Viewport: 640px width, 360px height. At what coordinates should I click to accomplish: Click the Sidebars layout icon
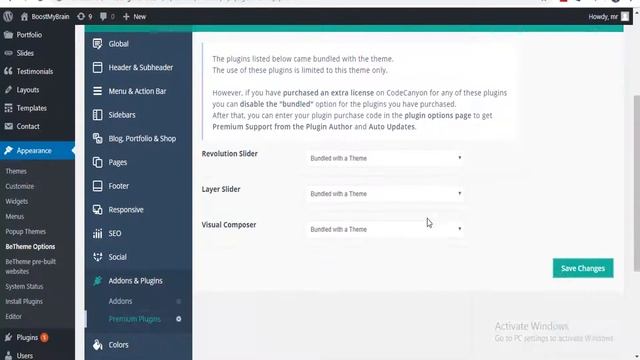point(97,115)
